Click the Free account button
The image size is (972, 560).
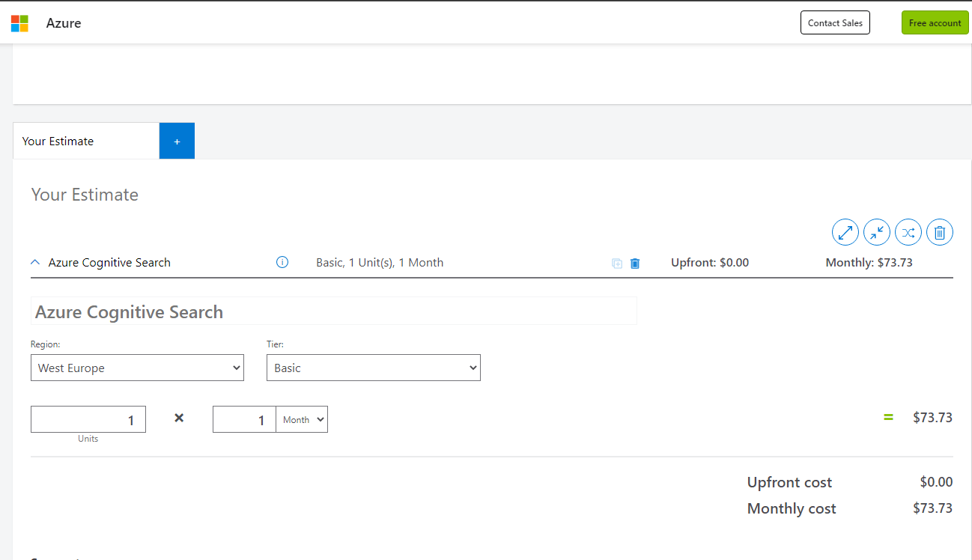coord(935,22)
